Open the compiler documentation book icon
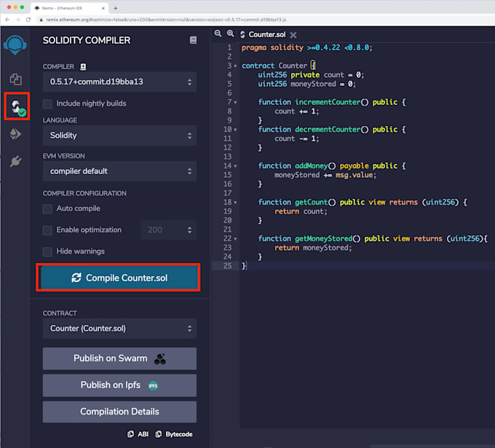Image resolution: width=495 pixels, height=448 pixels. [x=193, y=40]
